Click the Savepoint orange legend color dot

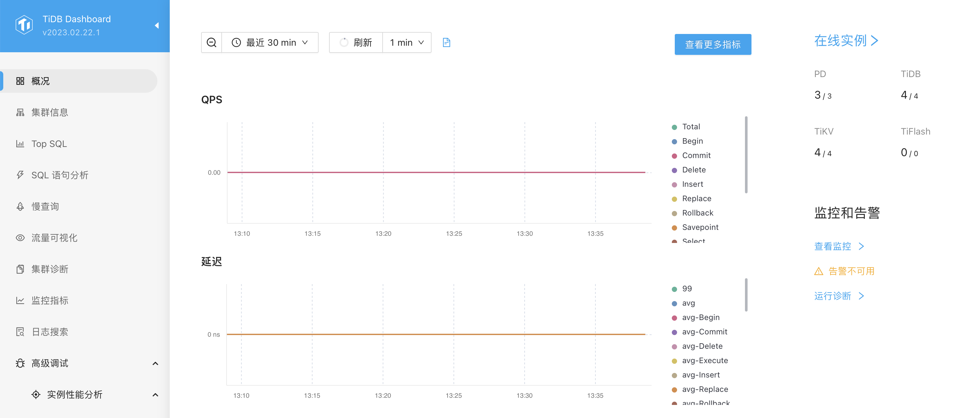(674, 228)
